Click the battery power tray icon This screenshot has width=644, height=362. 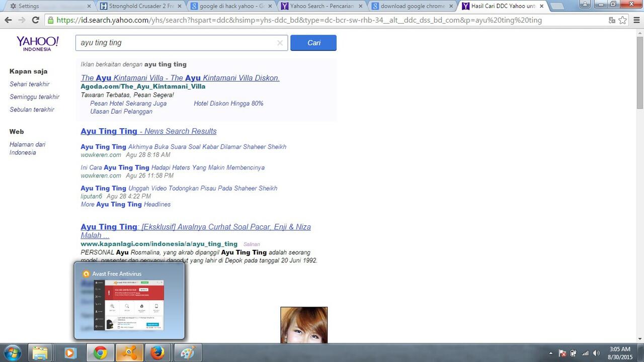(574, 353)
